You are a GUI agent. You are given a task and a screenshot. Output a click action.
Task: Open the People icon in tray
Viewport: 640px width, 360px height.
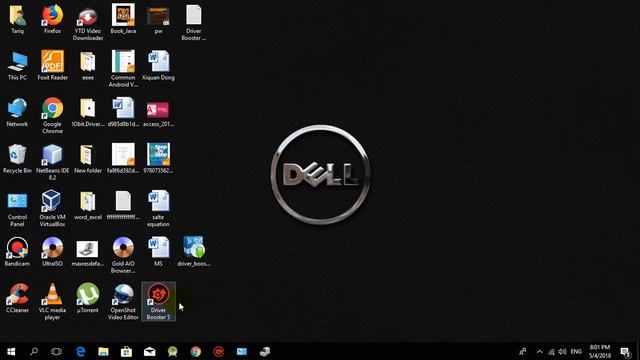(x=522, y=351)
